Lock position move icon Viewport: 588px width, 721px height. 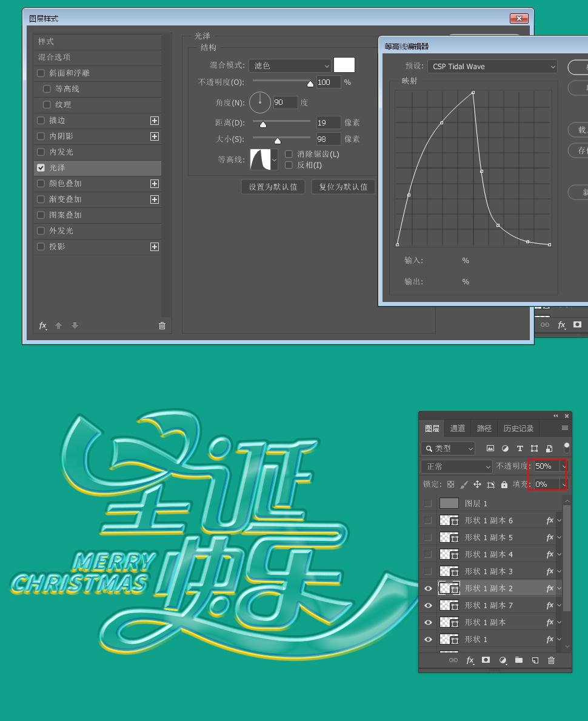(x=477, y=484)
